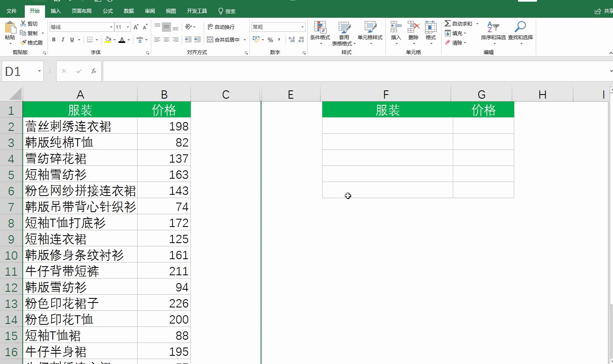Open the font name dropdown (等线)
The width and height of the screenshot is (613, 364).
click(x=111, y=27)
